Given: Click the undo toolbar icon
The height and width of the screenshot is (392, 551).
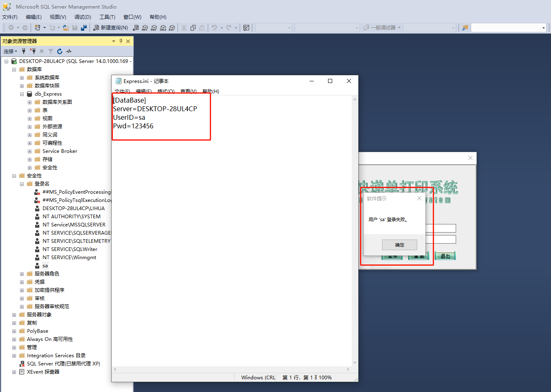Looking at the screenshot, I should [214, 28].
